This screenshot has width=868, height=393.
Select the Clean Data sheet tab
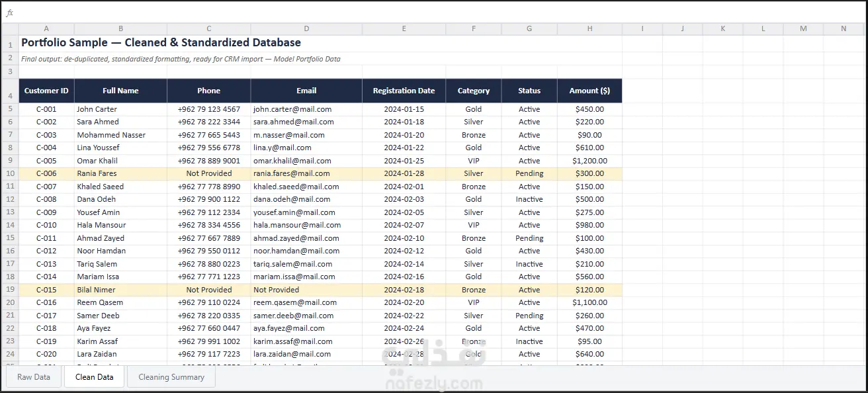click(95, 376)
